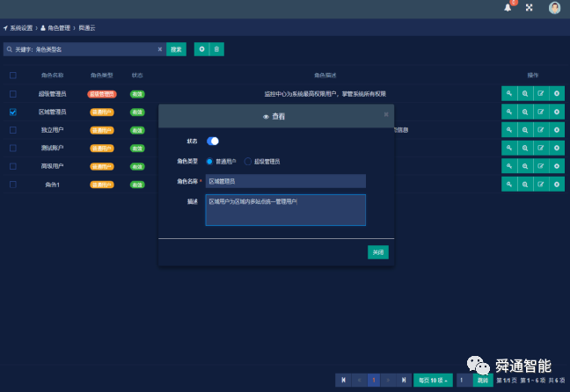570x392 pixels.
Task: View details magnifier for 高级用户 row
Action: pos(525,166)
